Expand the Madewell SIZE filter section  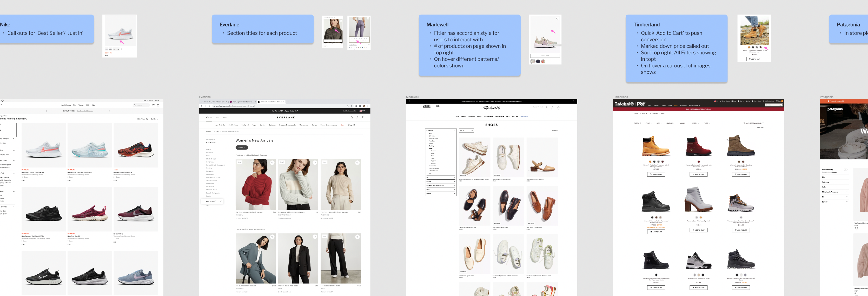point(441,177)
